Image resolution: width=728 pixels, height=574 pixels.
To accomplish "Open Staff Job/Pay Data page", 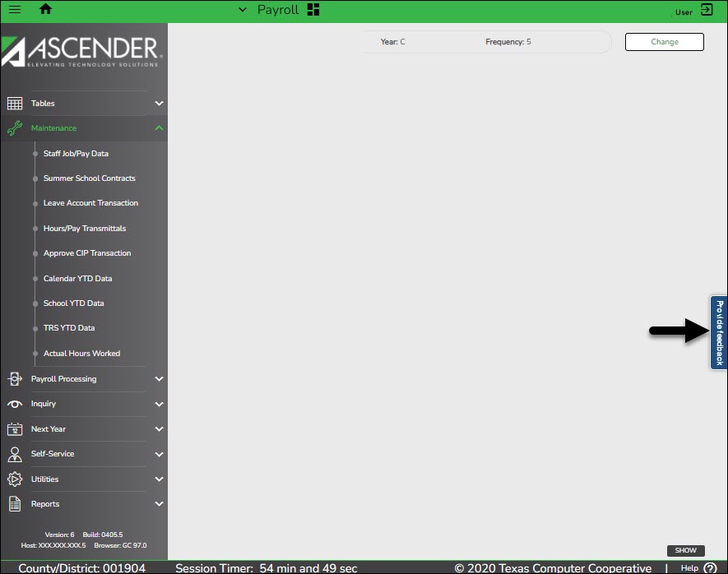I will click(x=76, y=154).
